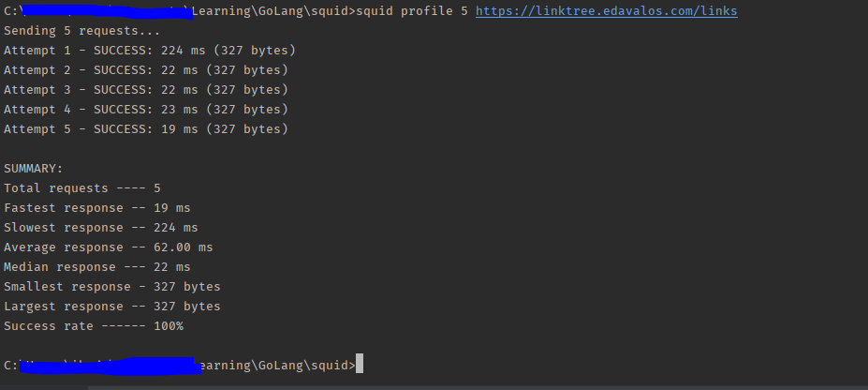Click the Largest response 327 bytes line
Screen dimensions: 868x390
point(111,307)
